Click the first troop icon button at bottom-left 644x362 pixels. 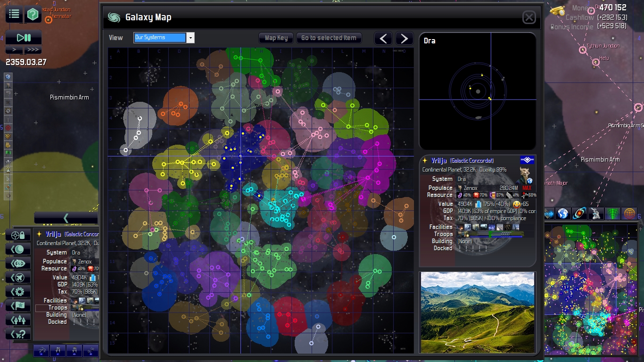pos(41,350)
